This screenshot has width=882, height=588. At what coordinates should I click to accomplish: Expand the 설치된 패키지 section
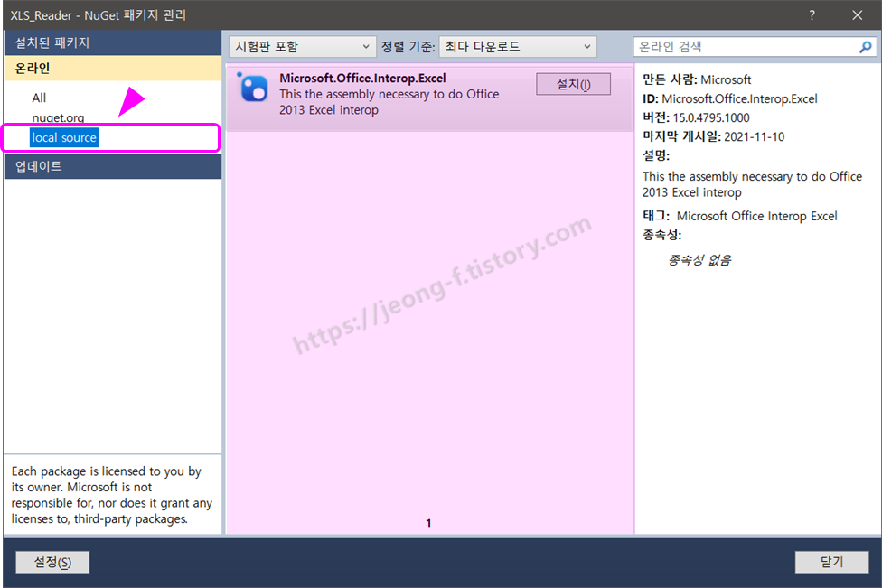click(x=113, y=42)
